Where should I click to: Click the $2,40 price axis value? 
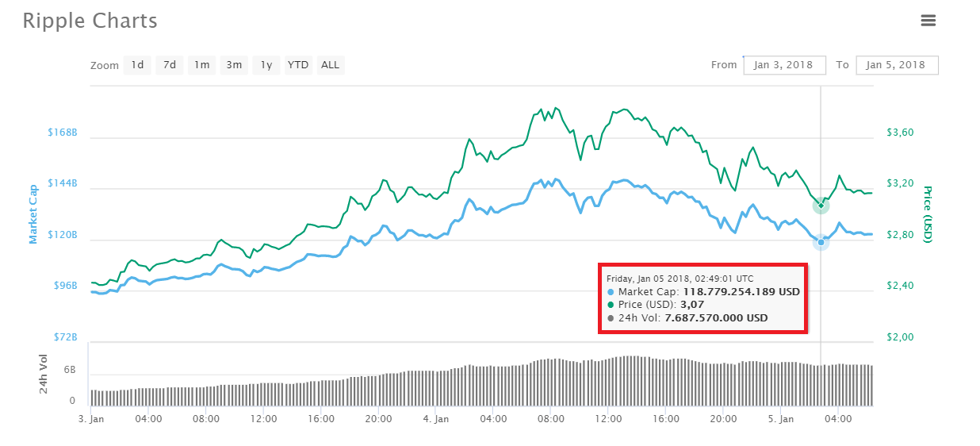901,286
